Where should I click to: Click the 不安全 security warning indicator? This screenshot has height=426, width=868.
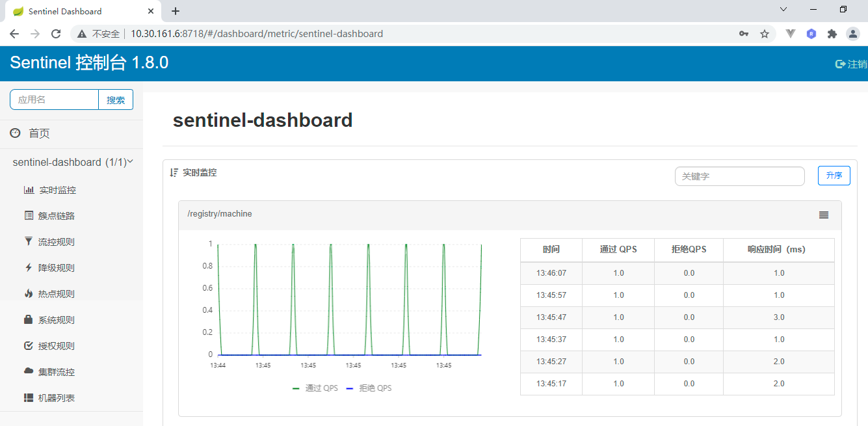pyautogui.click(x=99, y=34)
